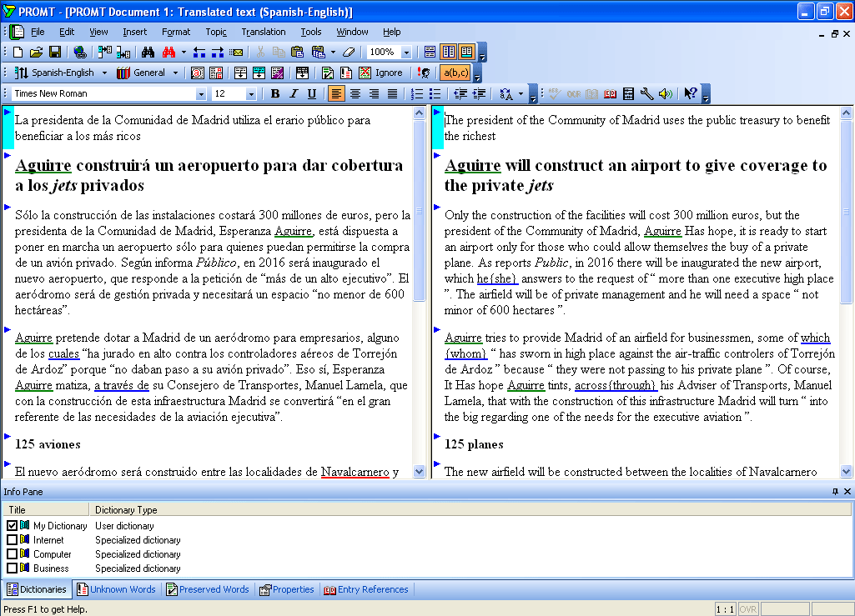Viewport: 855px width, 616px height.
Task: Expand the paste special dropdown arrow
Action: [333, 53]
